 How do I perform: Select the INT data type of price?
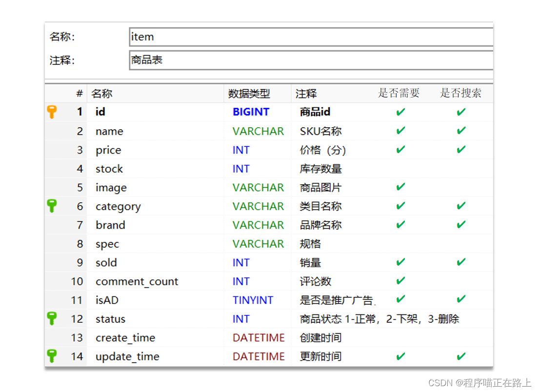click(241, 150)
